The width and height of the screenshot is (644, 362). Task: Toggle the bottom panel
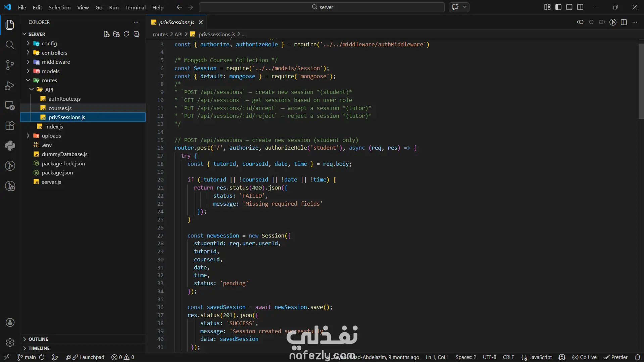click(x=569, y=7)
